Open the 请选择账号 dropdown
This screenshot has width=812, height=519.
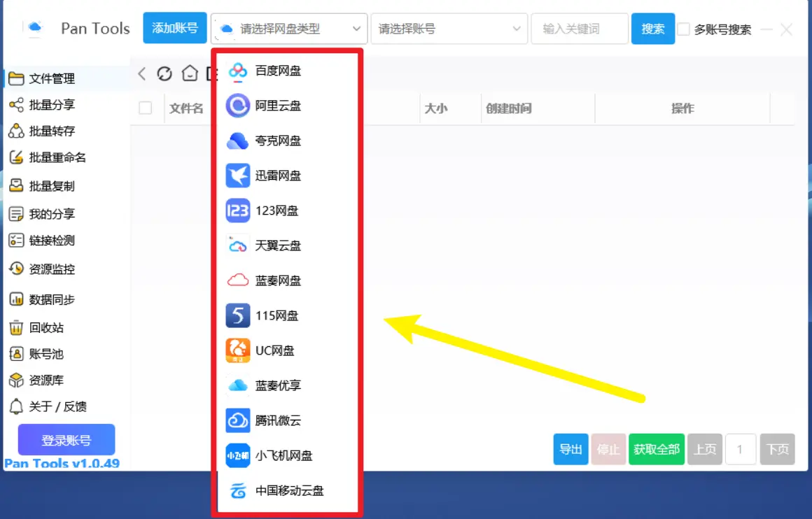click(x=449, y=29)
